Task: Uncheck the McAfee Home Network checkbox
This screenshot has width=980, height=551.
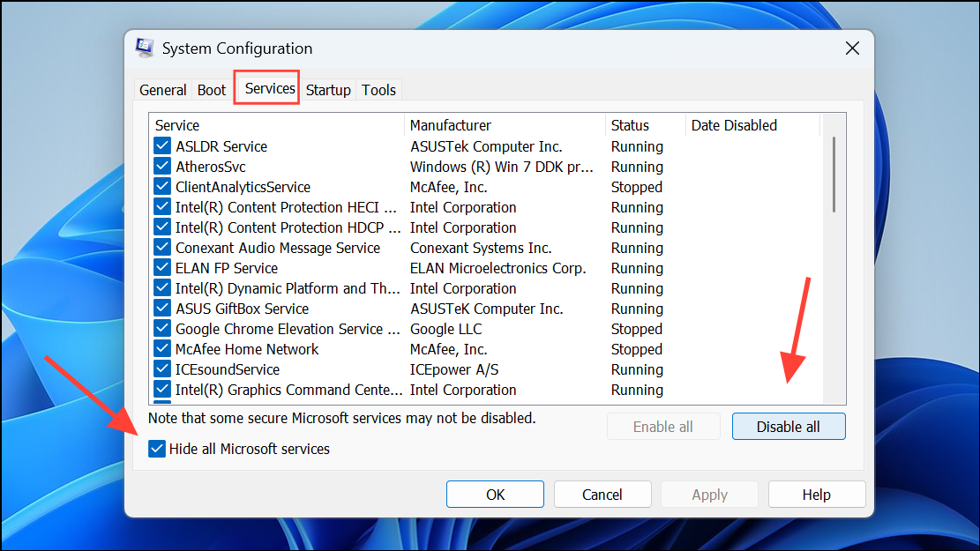Action: [x=162, y=349]
